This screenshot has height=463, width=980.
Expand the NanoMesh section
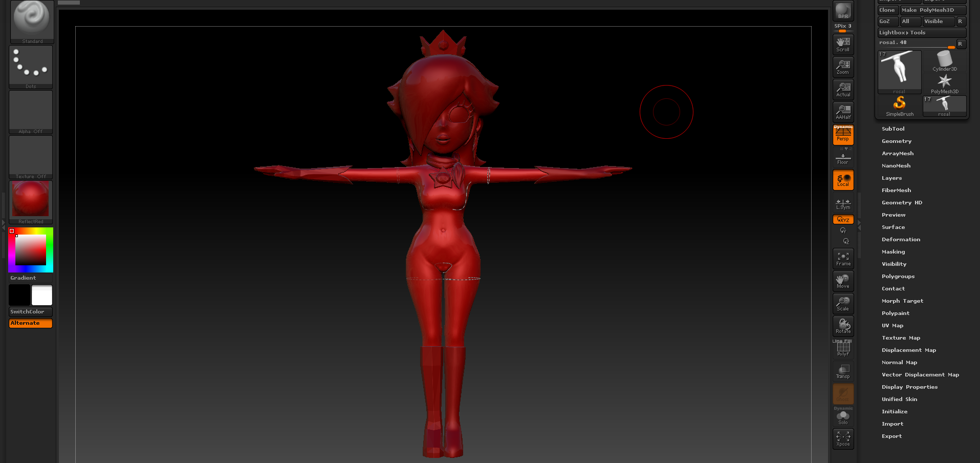pyautogui.click(x=896, y=166)
